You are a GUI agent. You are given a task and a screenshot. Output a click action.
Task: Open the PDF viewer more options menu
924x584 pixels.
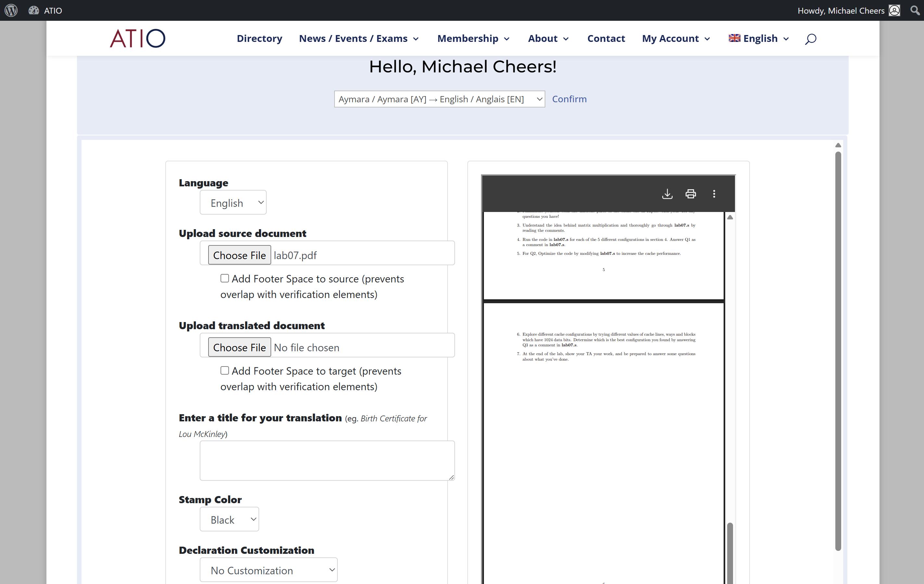pyautogui.click(x=714, y=194)
